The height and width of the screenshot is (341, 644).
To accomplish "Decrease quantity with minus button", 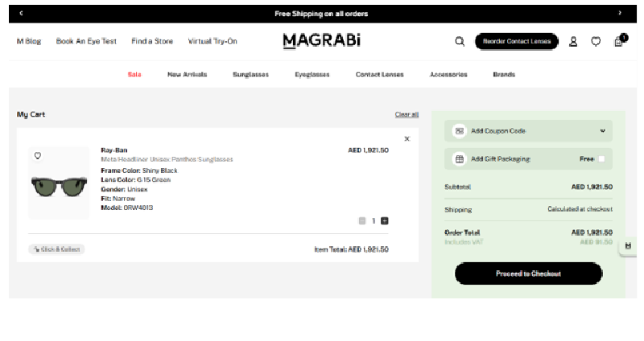I will click(361, 221).
